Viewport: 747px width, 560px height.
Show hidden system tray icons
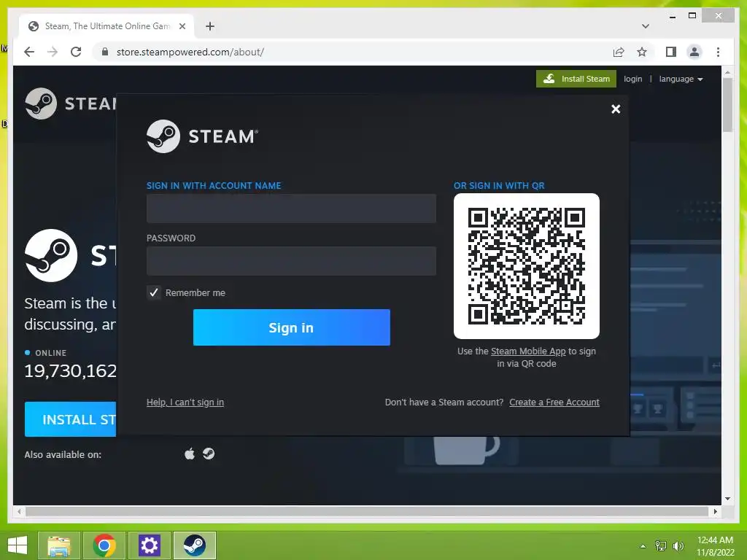(x=643, y=546)
